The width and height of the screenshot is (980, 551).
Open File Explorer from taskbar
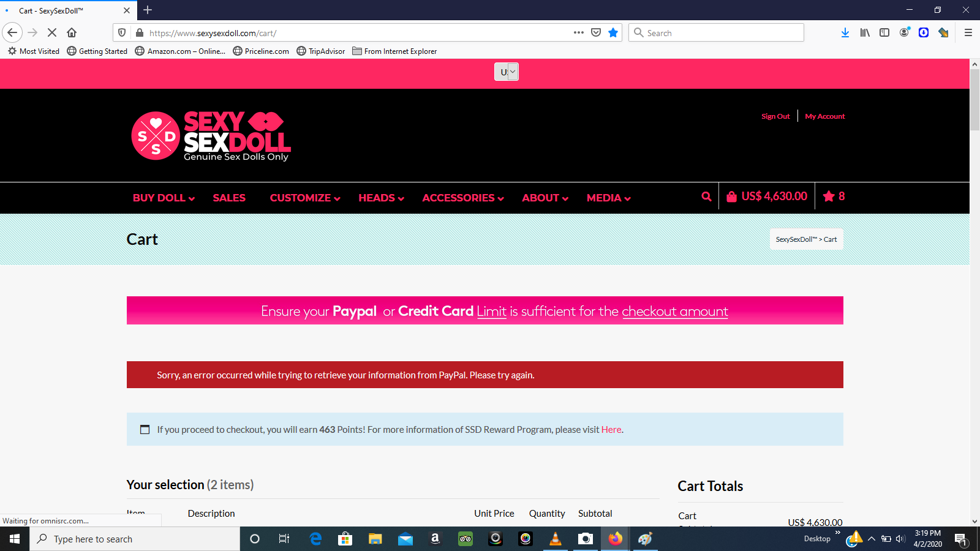pyautogui.click(x=375, y=539)
